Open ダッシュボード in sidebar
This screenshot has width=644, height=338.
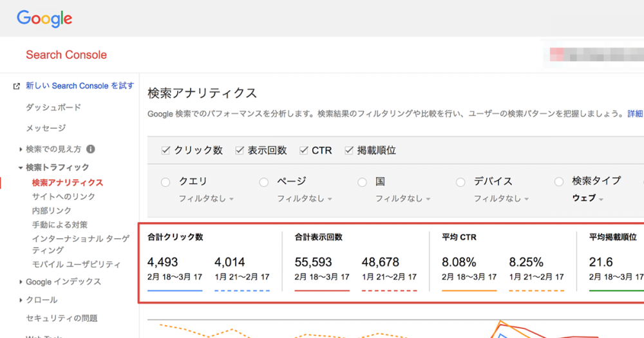coord(53,108)
